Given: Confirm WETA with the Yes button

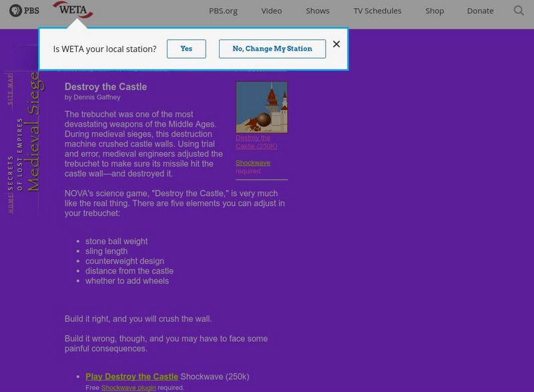Looking at the screenshot, I should point(186,49).
